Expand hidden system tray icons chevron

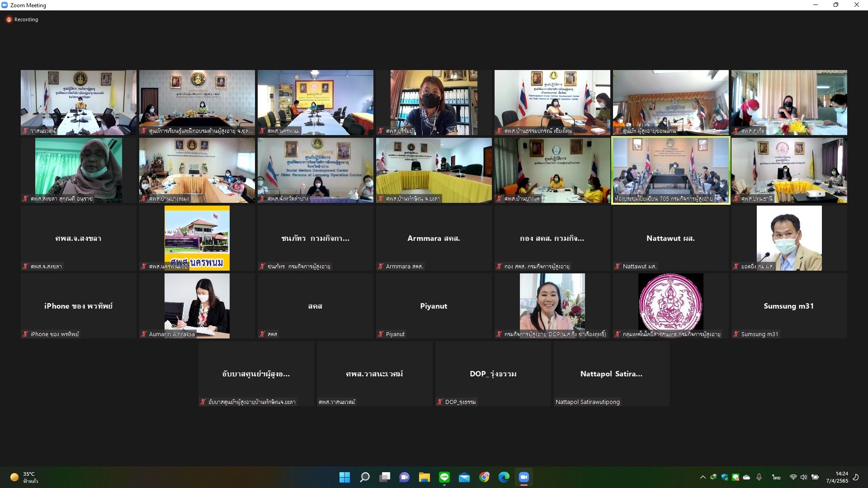(x=703, y=477)
